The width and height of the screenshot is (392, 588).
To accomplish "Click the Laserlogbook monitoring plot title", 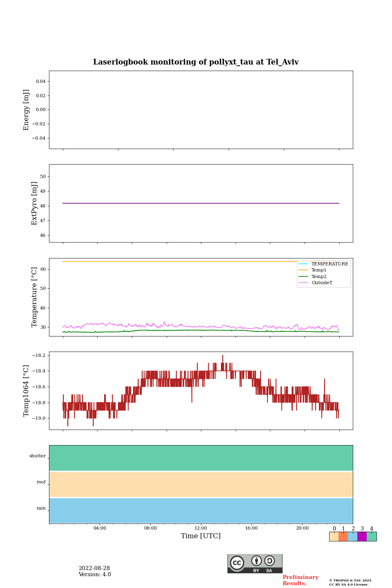I will (x=196, y=62).
